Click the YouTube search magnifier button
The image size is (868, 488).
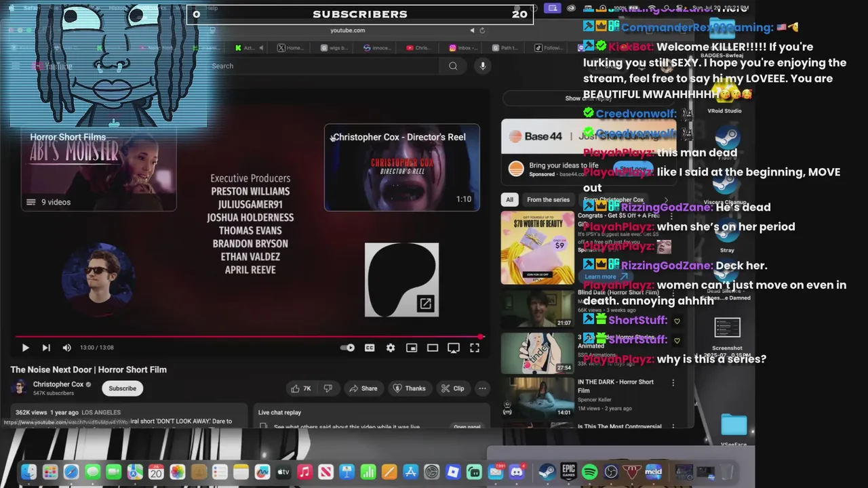point(453,66)
